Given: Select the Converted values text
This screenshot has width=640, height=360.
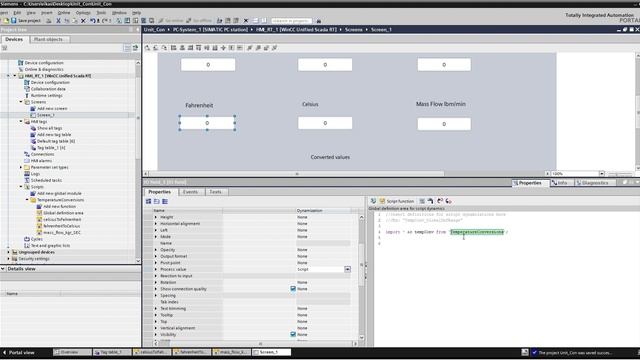Looking at the screenshot, I should (x=330, y=157).
